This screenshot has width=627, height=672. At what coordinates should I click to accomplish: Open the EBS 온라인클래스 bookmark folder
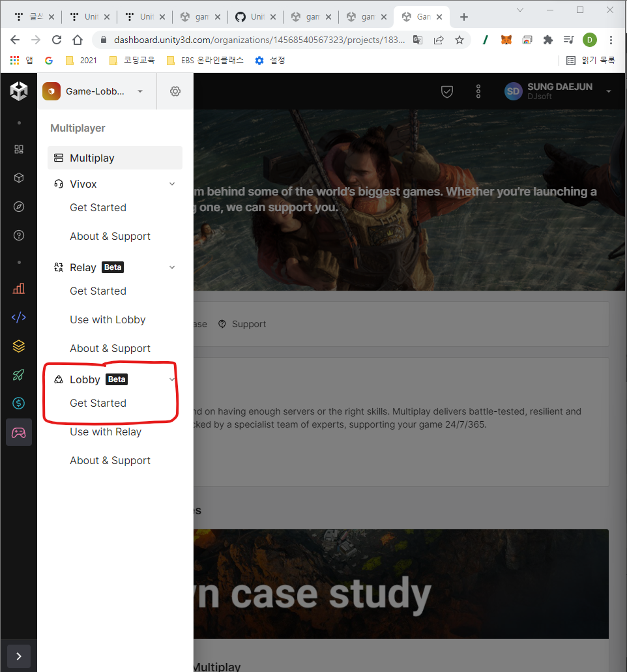205,61
